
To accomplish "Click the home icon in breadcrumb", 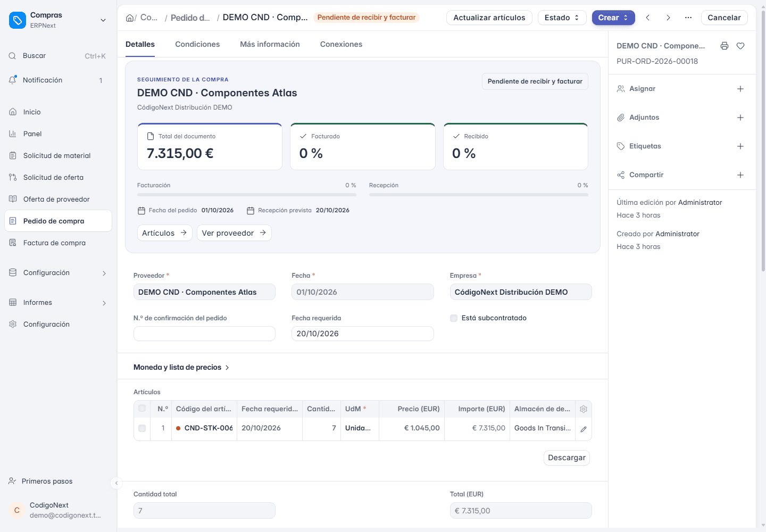I will 130,18.
